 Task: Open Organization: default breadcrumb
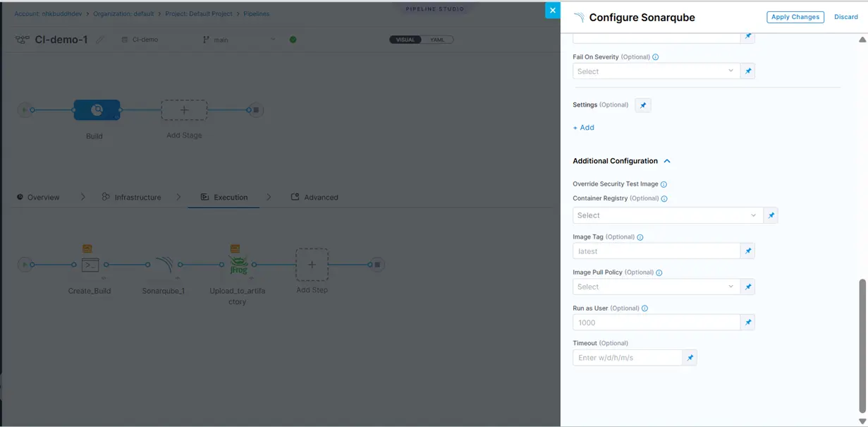point(123,14)
